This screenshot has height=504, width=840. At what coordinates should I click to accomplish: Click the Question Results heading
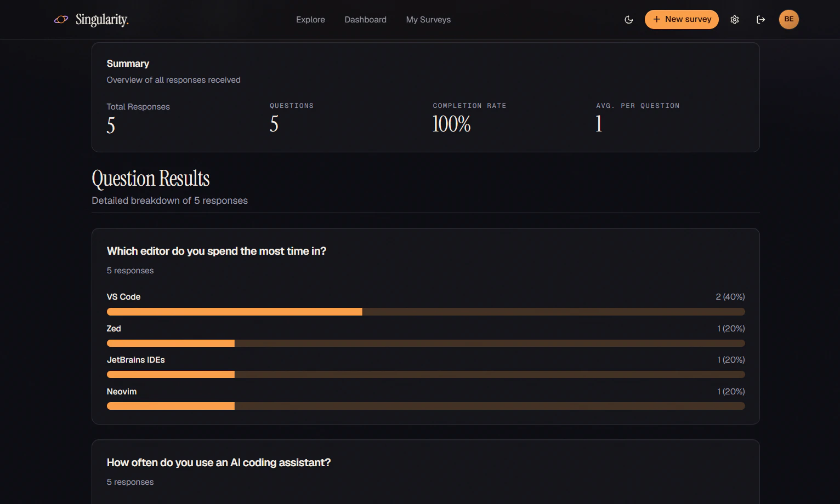(x=151, y=179)
